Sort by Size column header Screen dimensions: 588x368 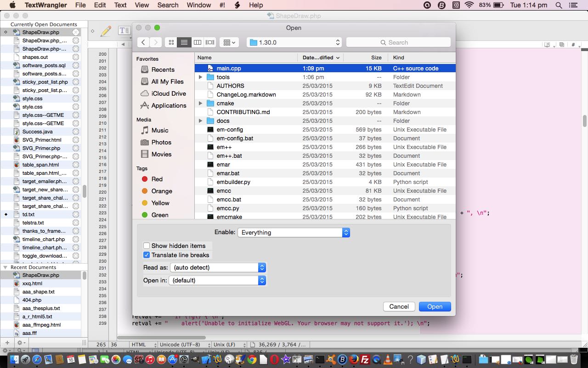click(x=366, y=57)
